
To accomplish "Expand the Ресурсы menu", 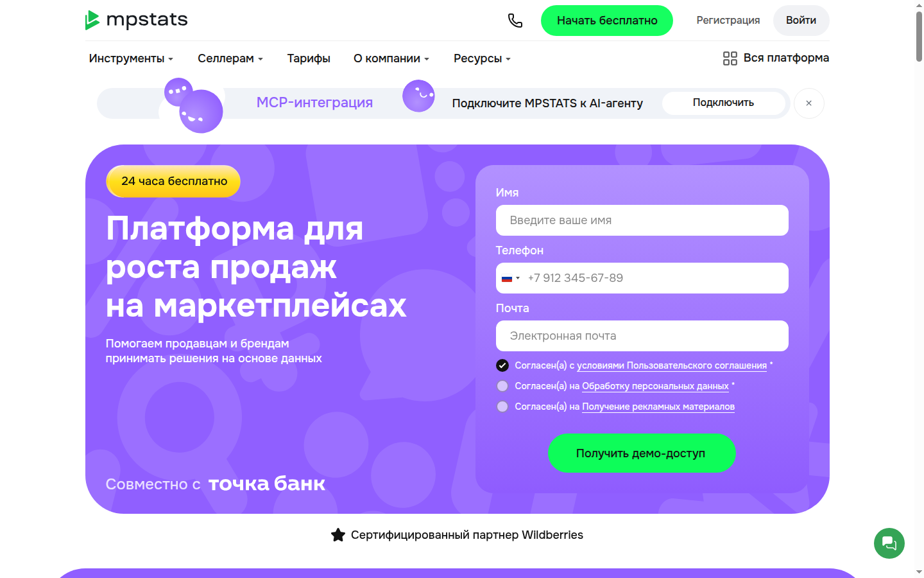I will coord(482,58).
